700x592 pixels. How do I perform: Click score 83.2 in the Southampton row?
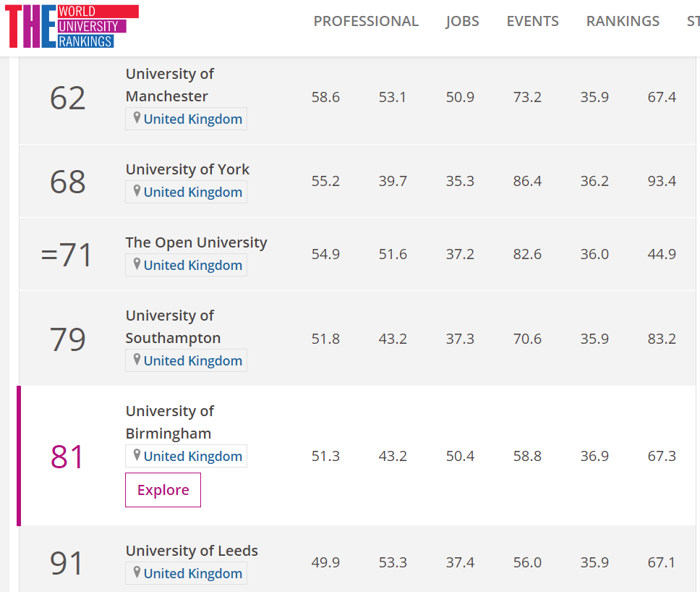[662, 339]
